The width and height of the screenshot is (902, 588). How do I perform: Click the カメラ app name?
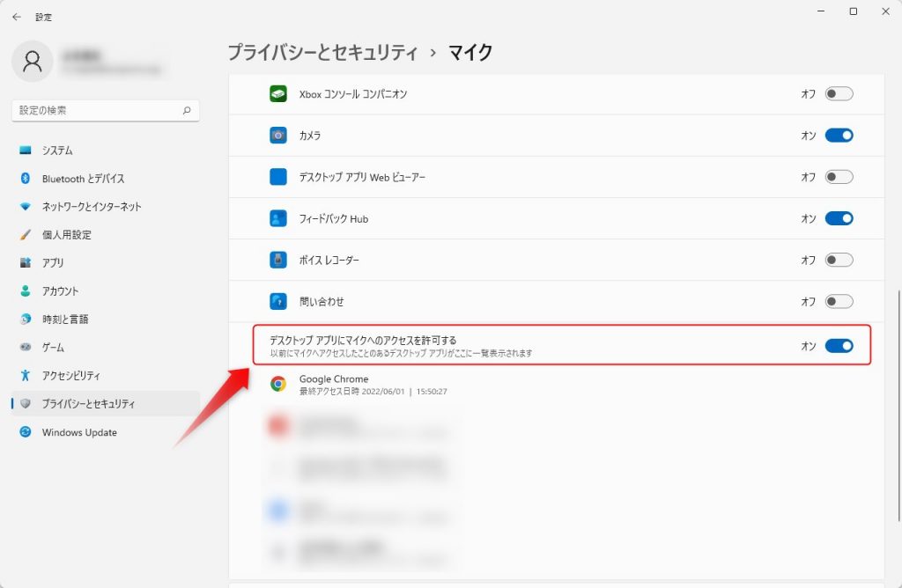(310, 135)
